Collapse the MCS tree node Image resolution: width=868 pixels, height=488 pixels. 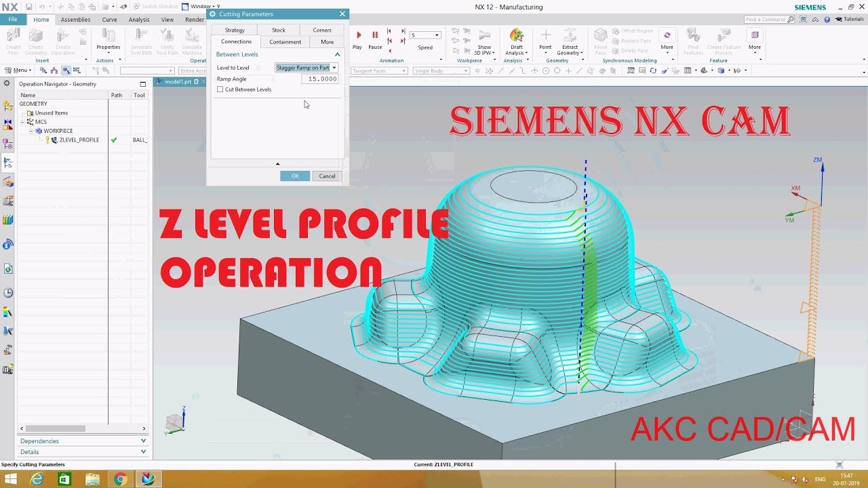tap(22, 122)
